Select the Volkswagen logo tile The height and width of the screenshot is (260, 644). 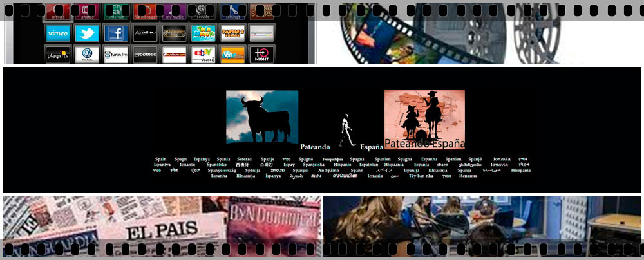click(87, 54)
